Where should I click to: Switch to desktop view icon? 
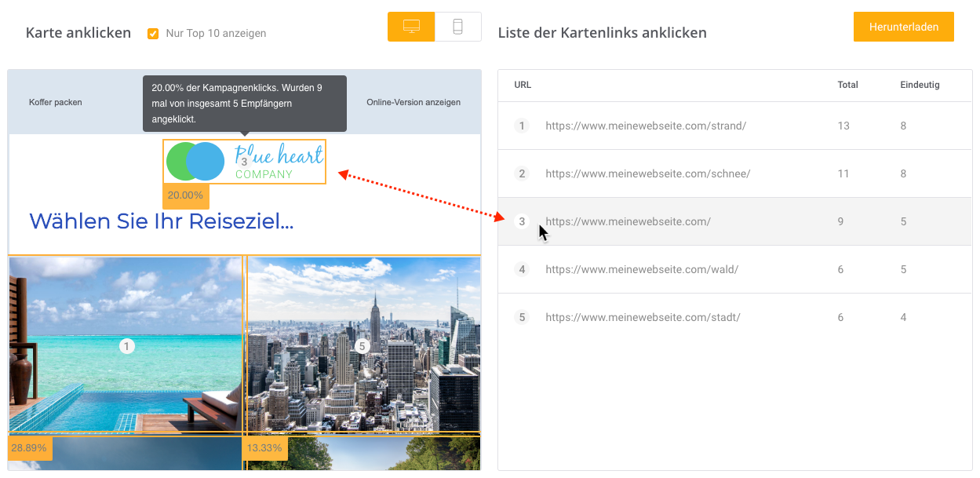pos(411,27)
